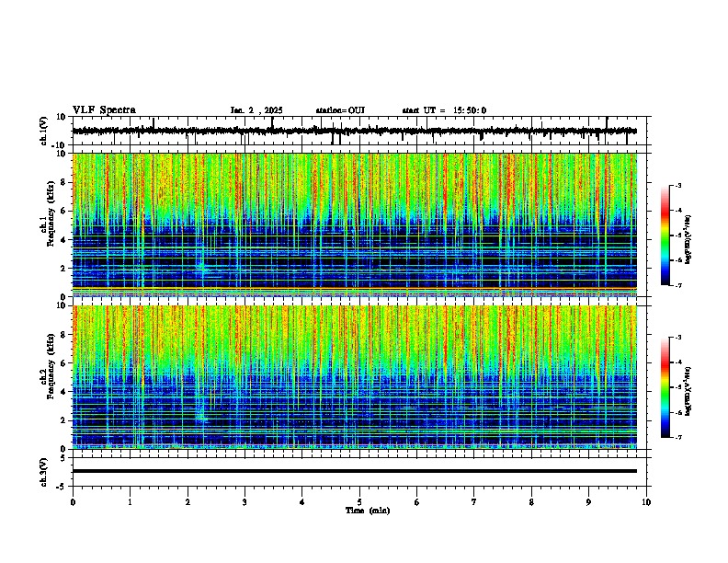
Task: Select the ch.2 spectrogram color scale bar
Action: tap(665, 387)
